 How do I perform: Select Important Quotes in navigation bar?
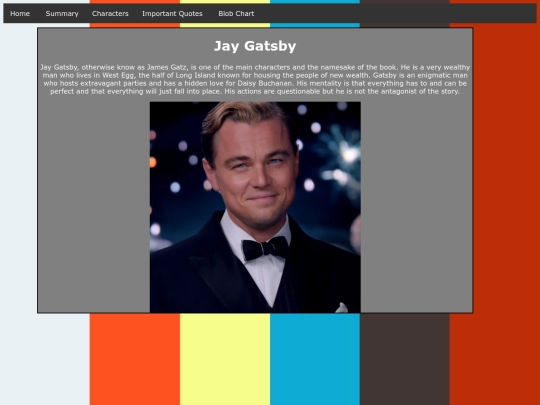tap(172, 14)
